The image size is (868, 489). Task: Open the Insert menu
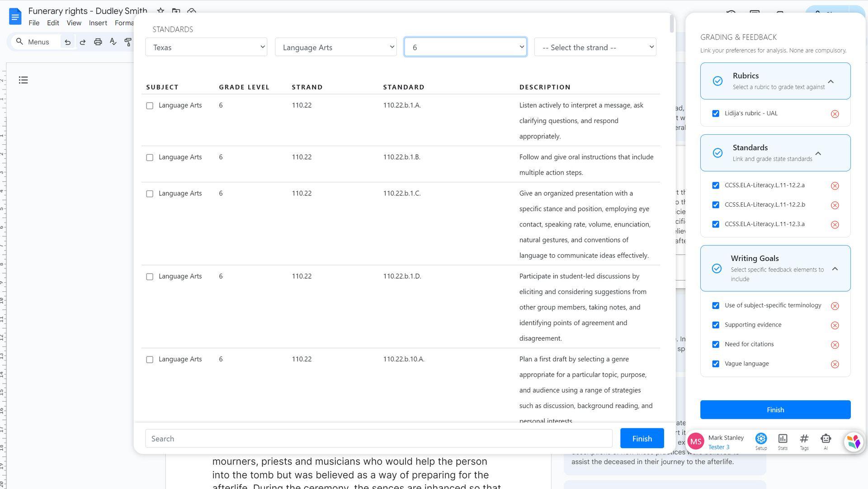point(98,23)
